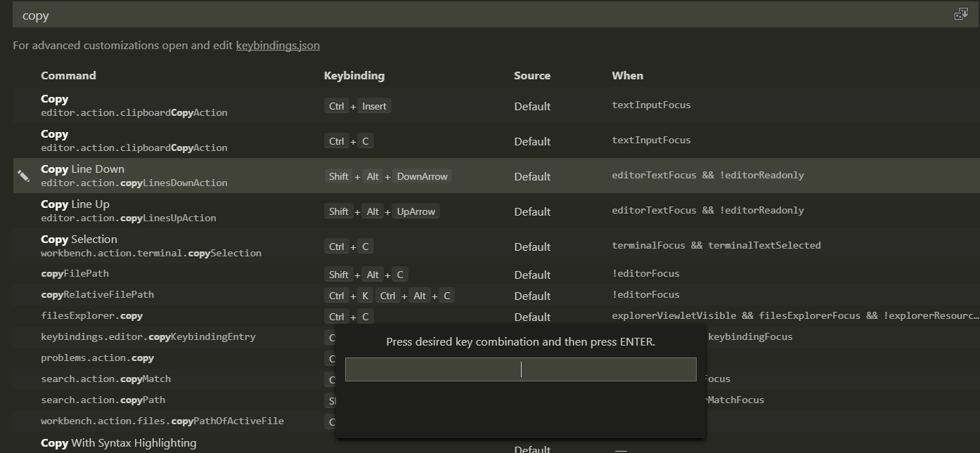Sort by the Keybinding column header

[x=354, y=75]
